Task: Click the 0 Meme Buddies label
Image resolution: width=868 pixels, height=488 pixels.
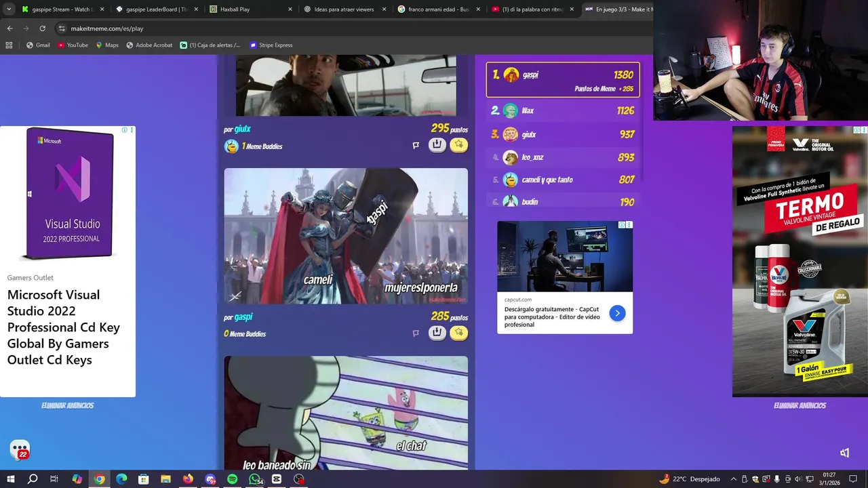Action: [x=245, y=334]
